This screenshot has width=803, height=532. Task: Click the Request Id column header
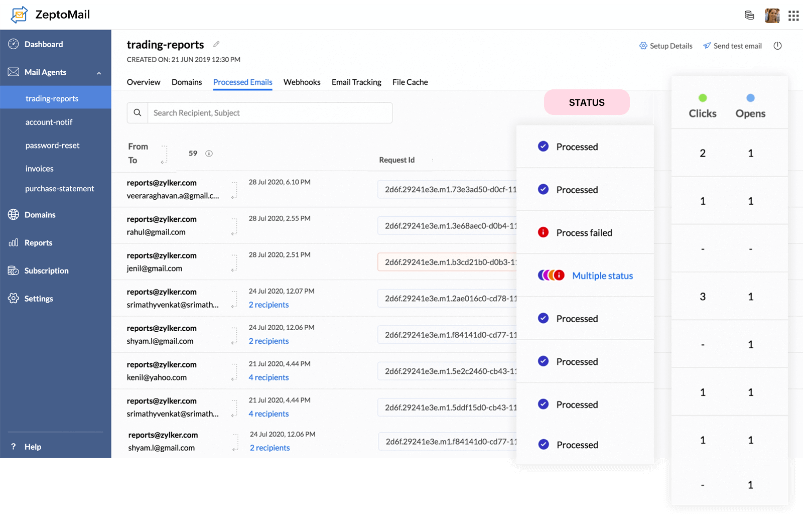pyautogui.click(x=396, y=160)
